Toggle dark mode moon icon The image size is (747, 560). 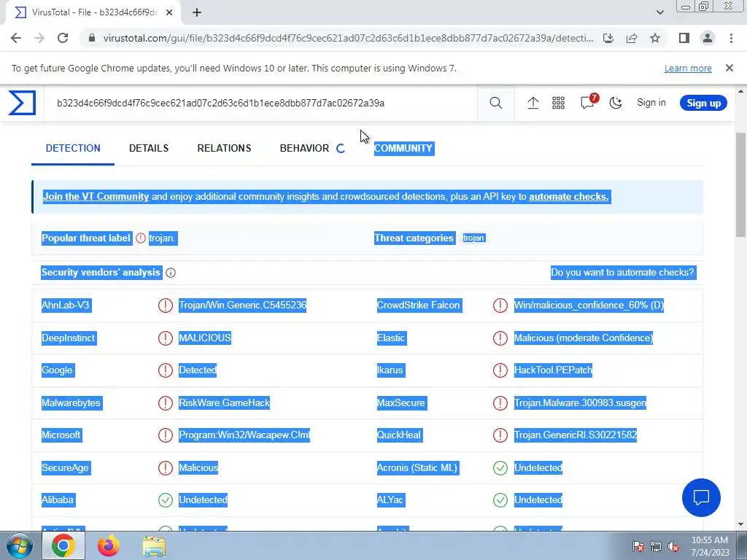(616, 103)
